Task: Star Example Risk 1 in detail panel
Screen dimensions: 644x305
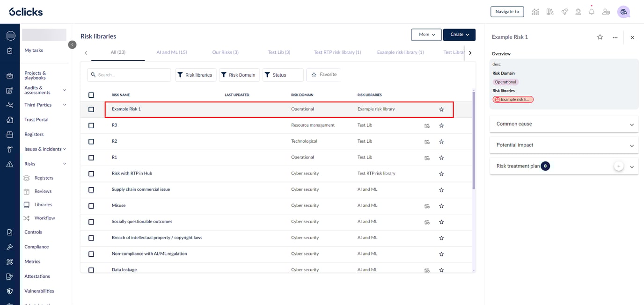Action: pos(600,37)
